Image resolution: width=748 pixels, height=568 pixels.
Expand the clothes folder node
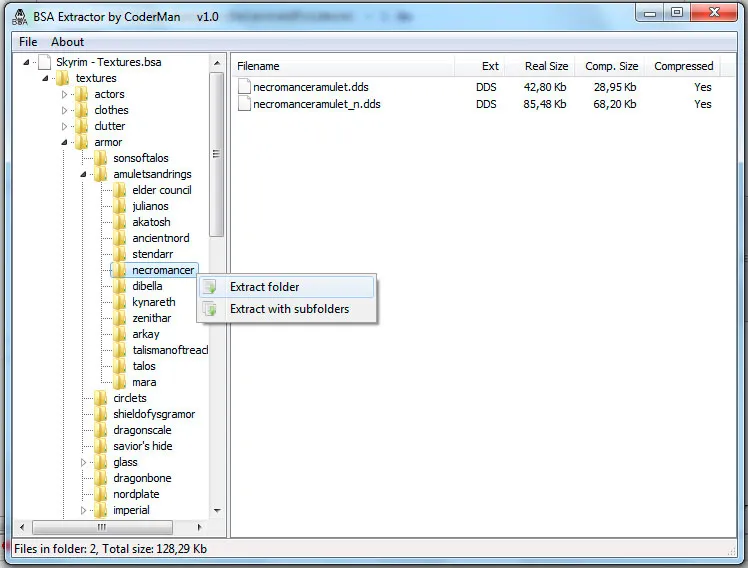click(65, 110)
